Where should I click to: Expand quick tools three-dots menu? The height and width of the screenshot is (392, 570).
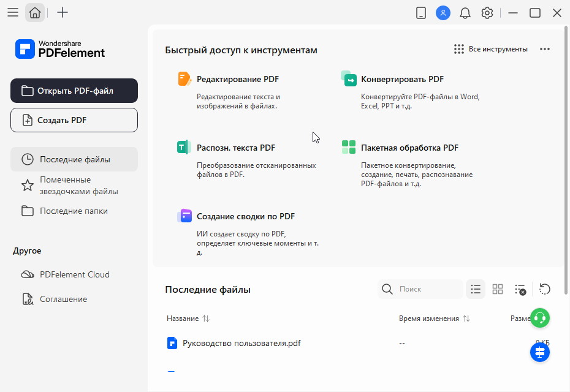pyautogui.click(x=545, y=49)
